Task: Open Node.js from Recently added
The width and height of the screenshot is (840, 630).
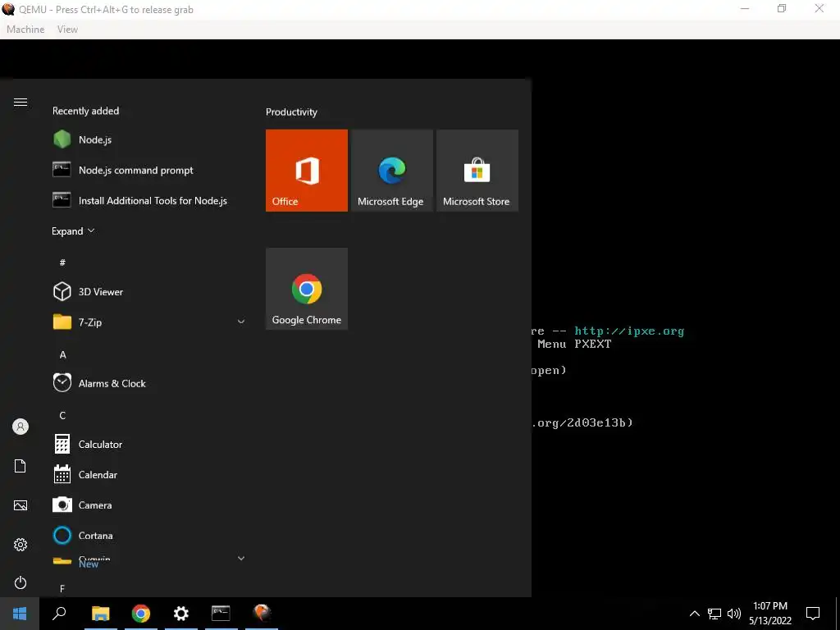Action: click(149, 139)
